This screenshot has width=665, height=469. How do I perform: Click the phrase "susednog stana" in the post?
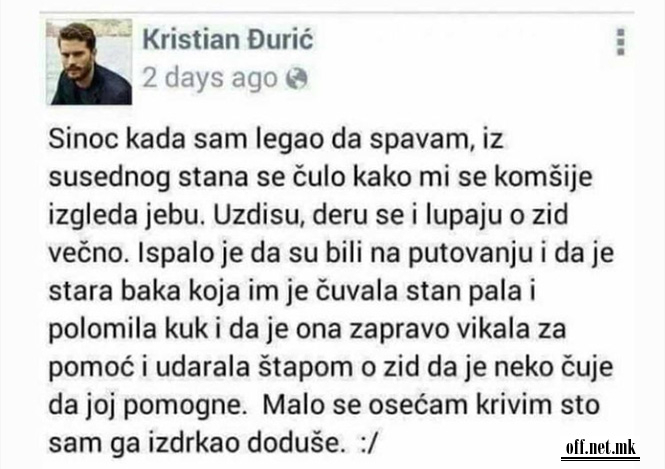(x=148, y=179)
